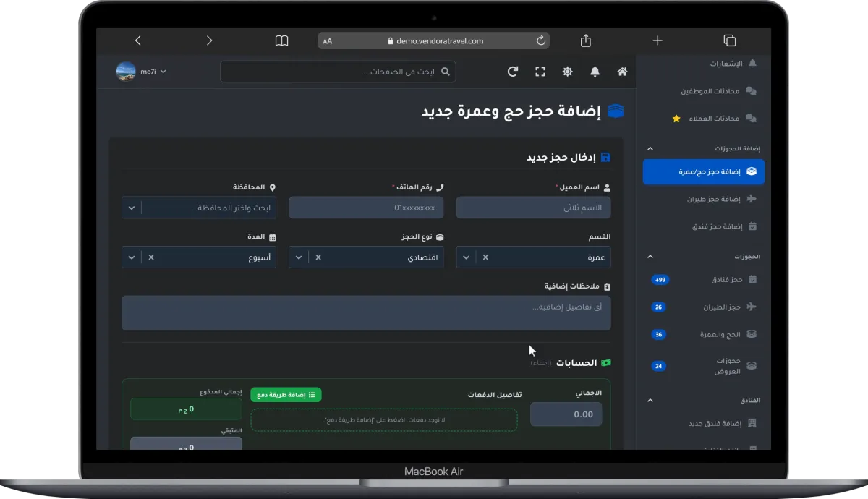Click the save icon beside إدخال حجز جديد
Screen dimensions: 868x499
click(605, 157)
